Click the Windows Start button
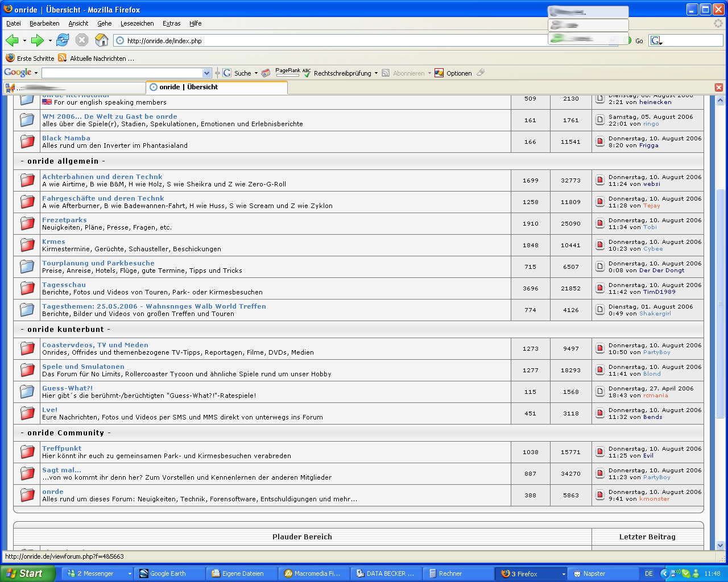Screen dimensions: 728x582 pos(27,573)
